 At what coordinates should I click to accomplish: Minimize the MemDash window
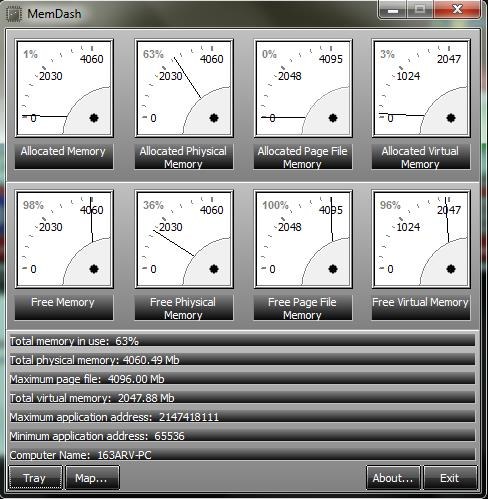point(393,10)
